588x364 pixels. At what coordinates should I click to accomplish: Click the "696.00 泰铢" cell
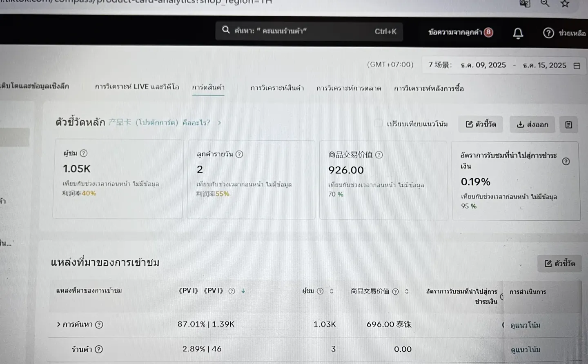click(389, 324)
